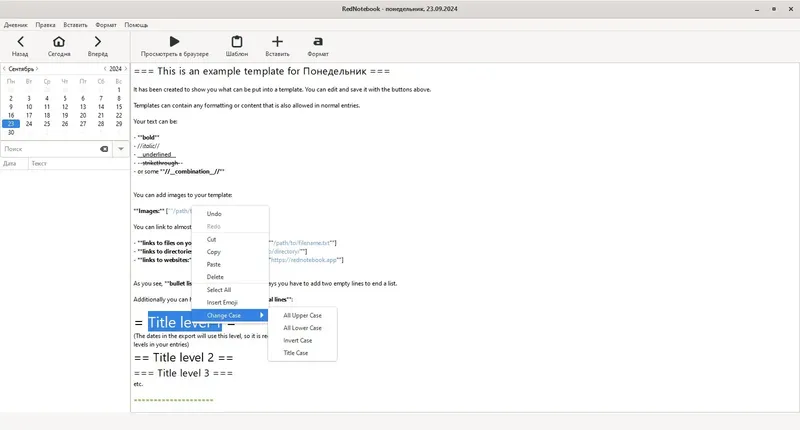This screenshot has width=800, height=430.
Task: Select day 24 in the calendar
Action: (29, 124)
